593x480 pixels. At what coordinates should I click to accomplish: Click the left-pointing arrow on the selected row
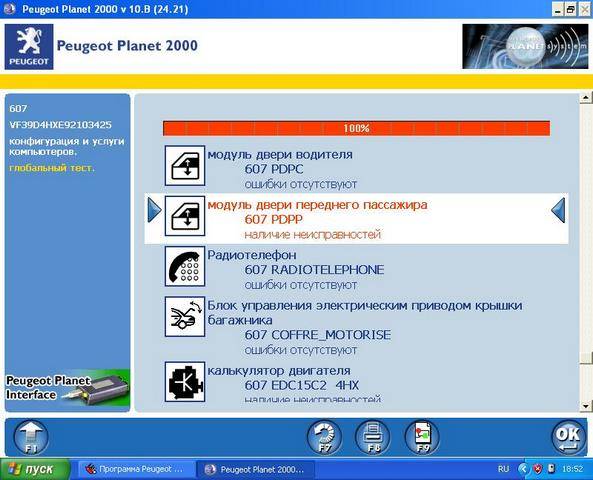tap(558, 210)
